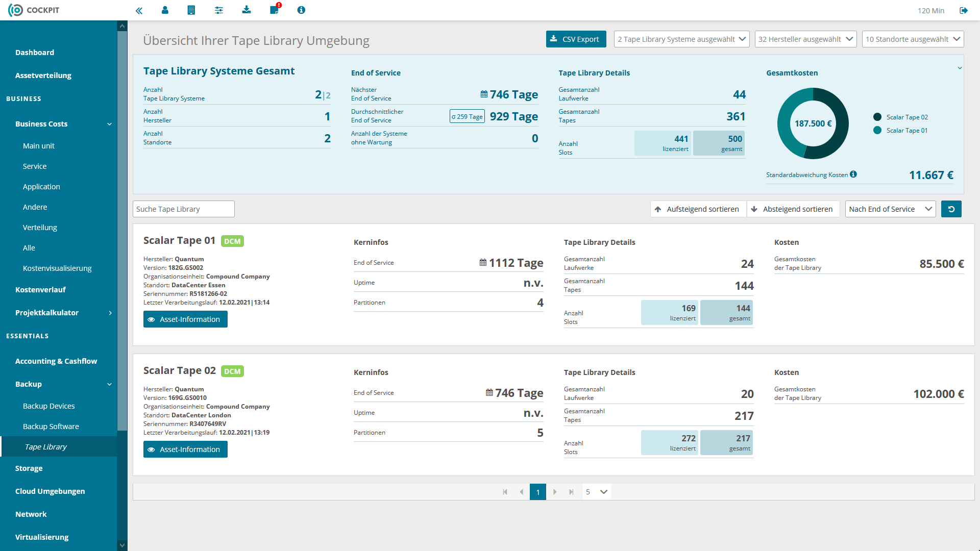The height and width of the screenshot is (551, 980).
Task: Click sidebar scrollbar up arrow
Action: click(122, 26)
